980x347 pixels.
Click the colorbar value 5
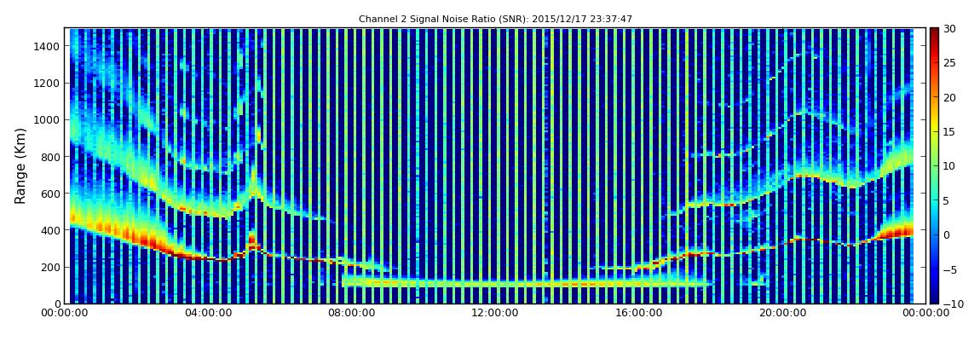pyautogui.click(x=946, y=200)
